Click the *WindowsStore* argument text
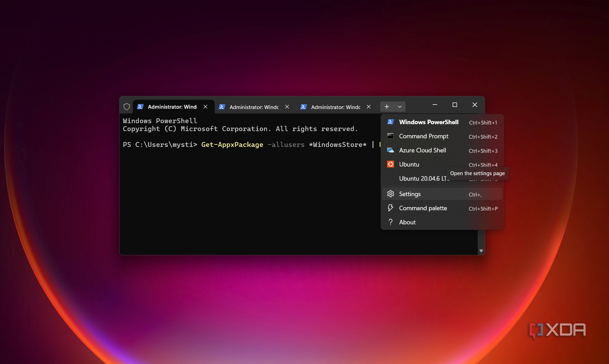The width and height of the screenshot is (609, 364). point(338,145)
